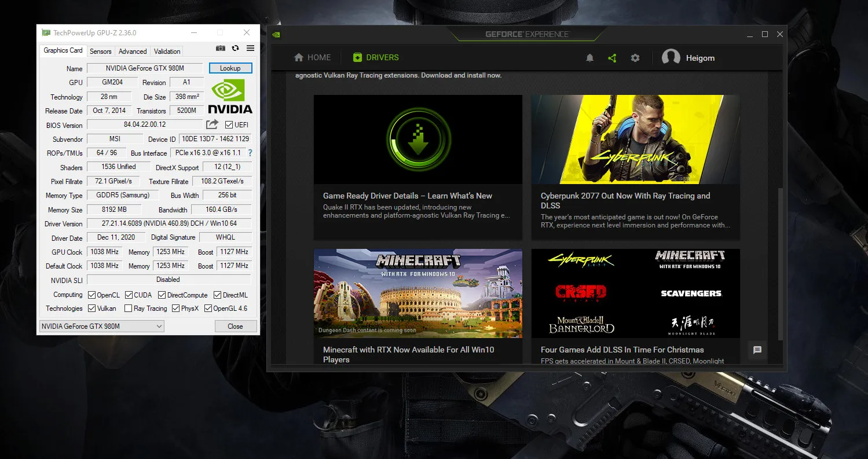868x459 pixels.
Task: Click the Subvendor value MSI
Action: point(115,139)
